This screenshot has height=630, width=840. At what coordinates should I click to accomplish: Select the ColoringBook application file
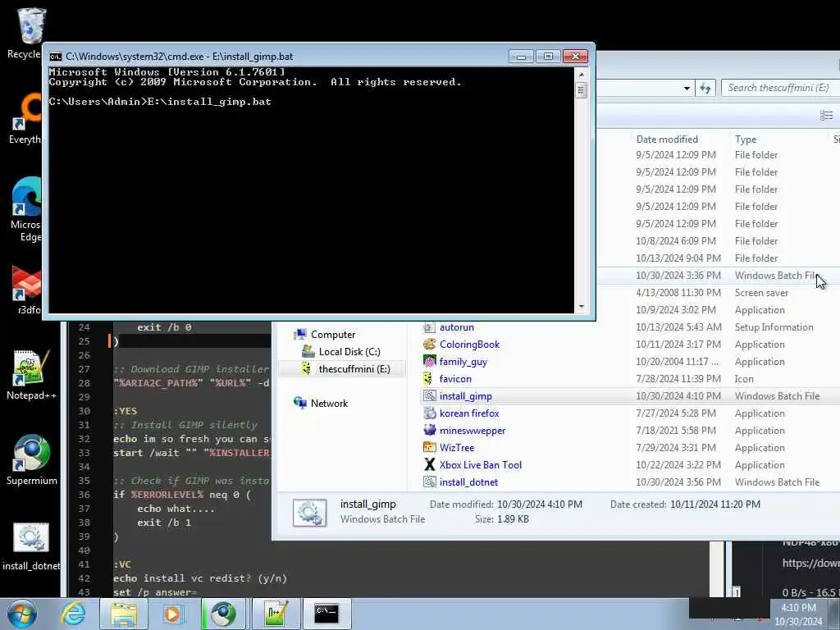pyautogui.click(x=469, y=345)
